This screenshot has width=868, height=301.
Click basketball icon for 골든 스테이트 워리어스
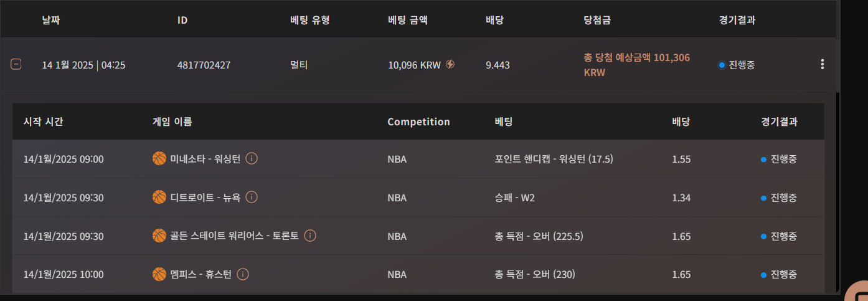159,236
